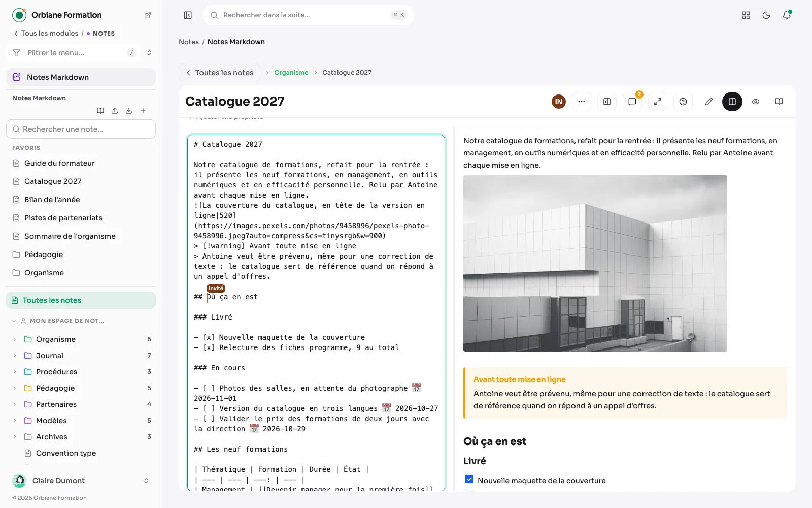Open the notifications bell
Screen dimensions: 812x508
[x=787, y=15]
